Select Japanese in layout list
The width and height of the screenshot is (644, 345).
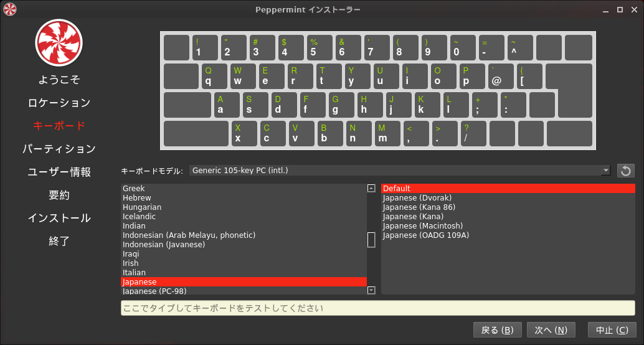click(244, 282)
